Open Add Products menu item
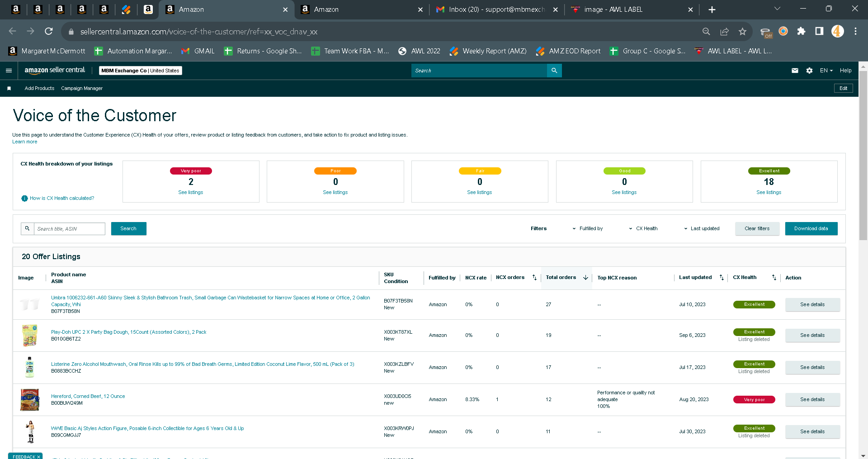Image resolution: width=868 pixels, height=459 pixels. tap(39, 89)
